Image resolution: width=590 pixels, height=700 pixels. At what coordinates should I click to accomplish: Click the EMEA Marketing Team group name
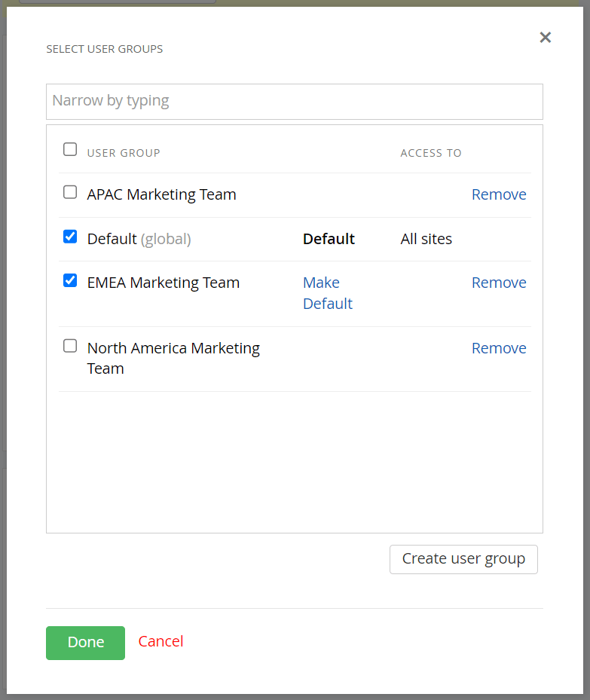tap(163, 283)
